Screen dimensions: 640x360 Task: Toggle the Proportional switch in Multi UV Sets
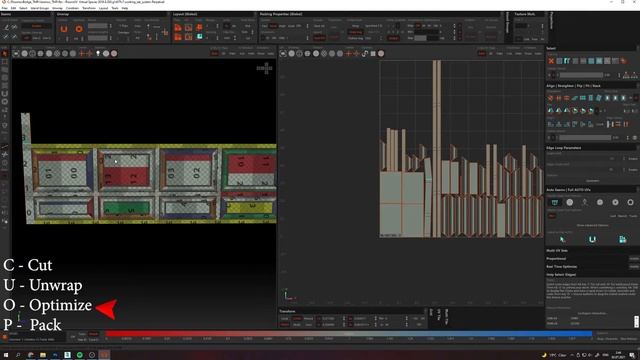[x=633, y=258]
